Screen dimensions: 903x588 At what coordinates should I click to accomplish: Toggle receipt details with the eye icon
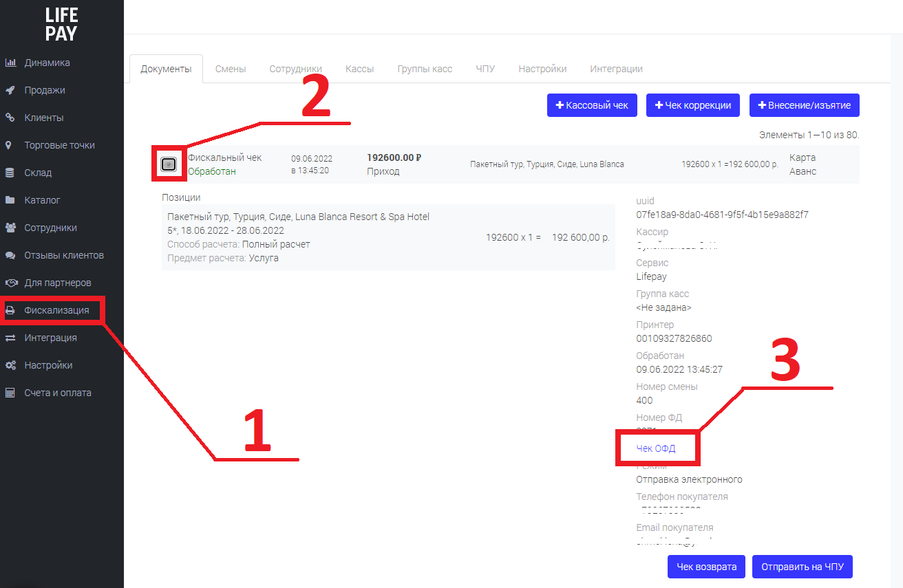pos(169,164)
